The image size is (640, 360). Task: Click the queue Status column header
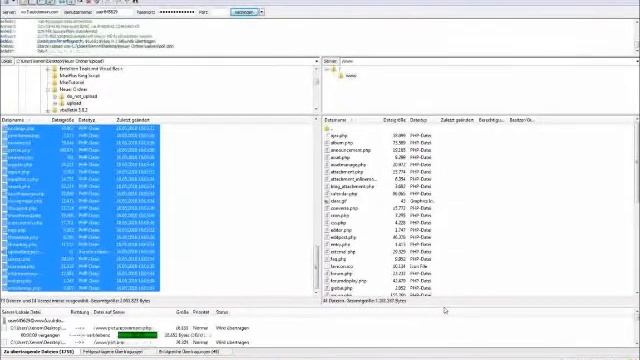pyautogui.click(x=222, y=312)
